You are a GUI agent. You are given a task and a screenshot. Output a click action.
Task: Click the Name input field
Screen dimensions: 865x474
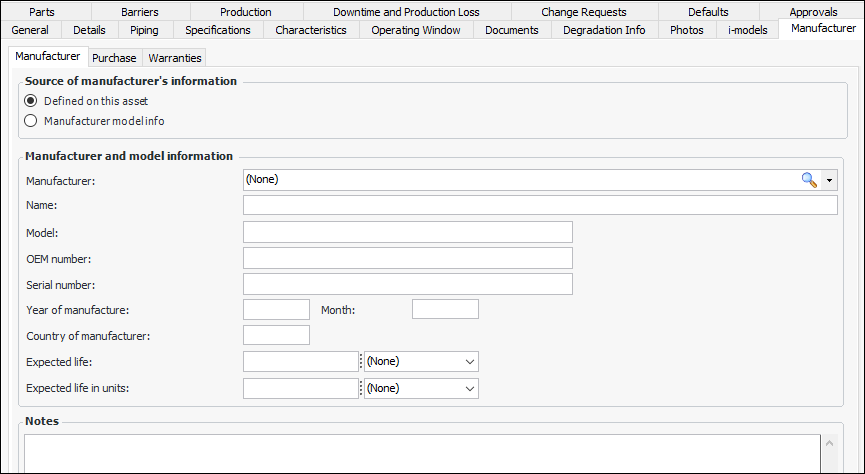coord(540,206)
